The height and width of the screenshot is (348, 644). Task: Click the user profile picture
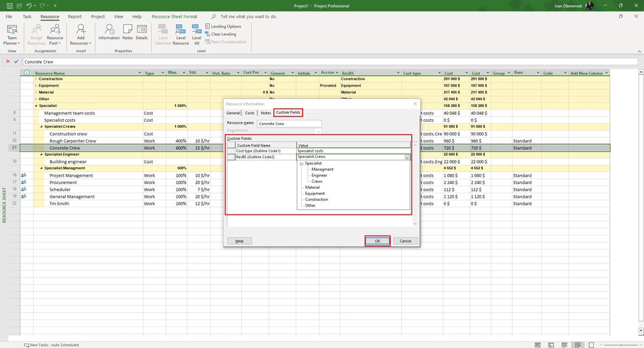[589, 5]
